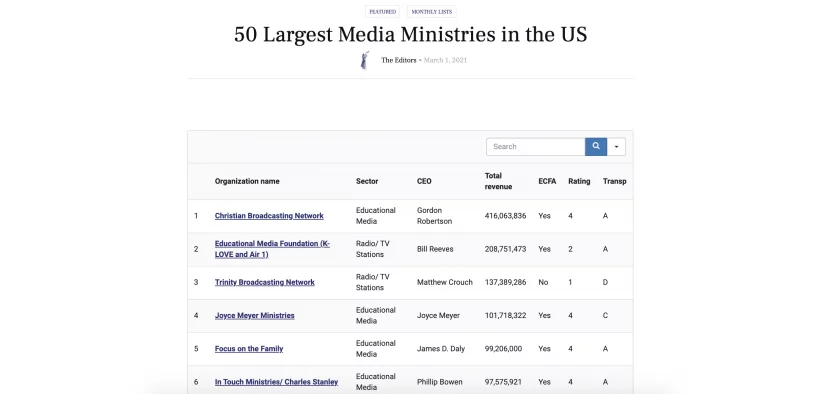Sort by ECFA column header
Viewport: 820px width, 394px height.
tap(547, 181)
